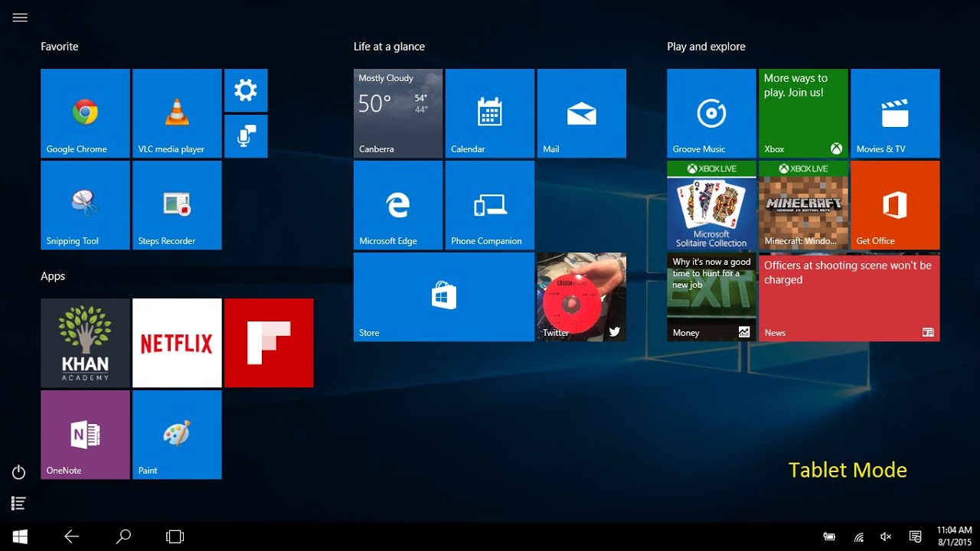The height and width of the screenshot is (551, 980).
Task: Open the Movies & TV tile
Action: click(x=895, y=113)
